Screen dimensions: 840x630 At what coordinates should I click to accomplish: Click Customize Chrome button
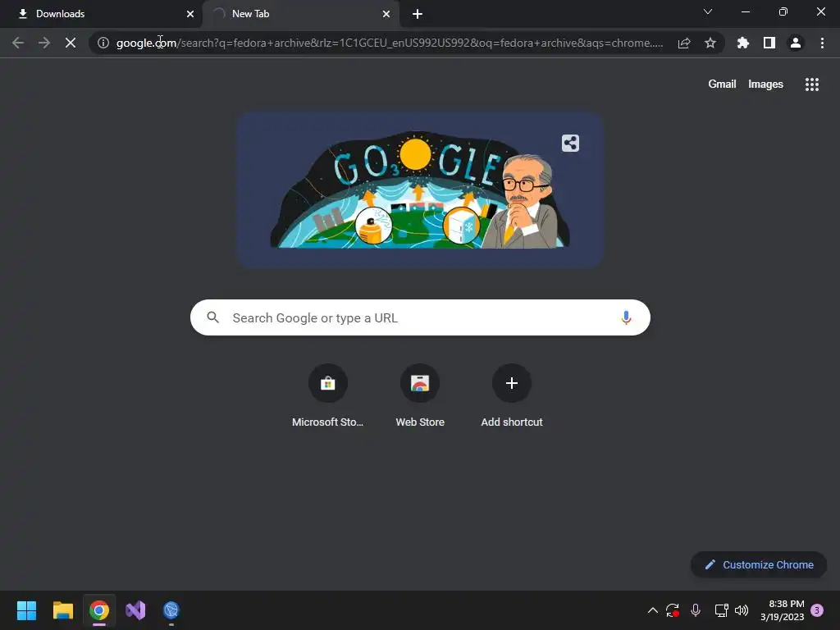click(x=759, y=564)
